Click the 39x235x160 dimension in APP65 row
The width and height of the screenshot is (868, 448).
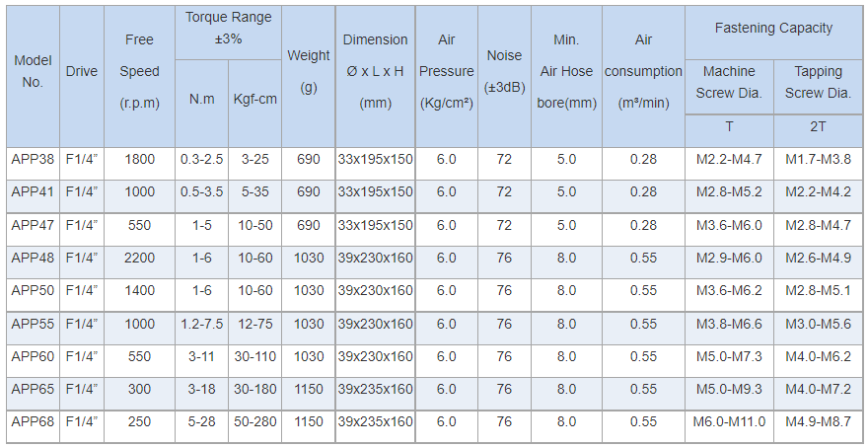[375, 389]
